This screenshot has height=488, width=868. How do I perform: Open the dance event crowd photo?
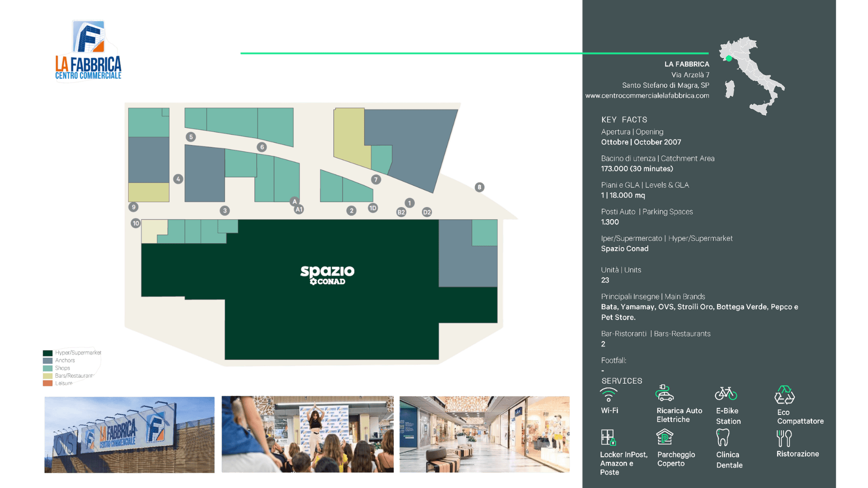pyautogui.click(x=307, y=434)
